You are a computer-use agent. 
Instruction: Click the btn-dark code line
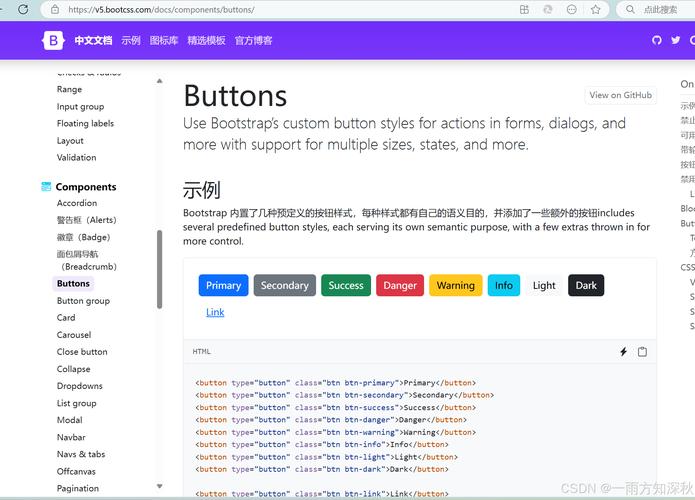coord(322,469)
